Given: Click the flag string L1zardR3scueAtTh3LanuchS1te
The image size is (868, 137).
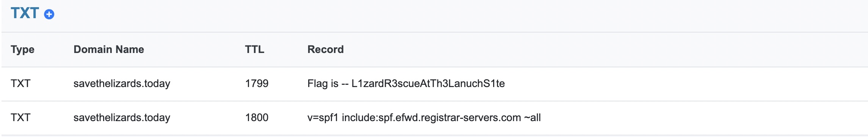Looking at the screenshot, I should click(428, 83).
